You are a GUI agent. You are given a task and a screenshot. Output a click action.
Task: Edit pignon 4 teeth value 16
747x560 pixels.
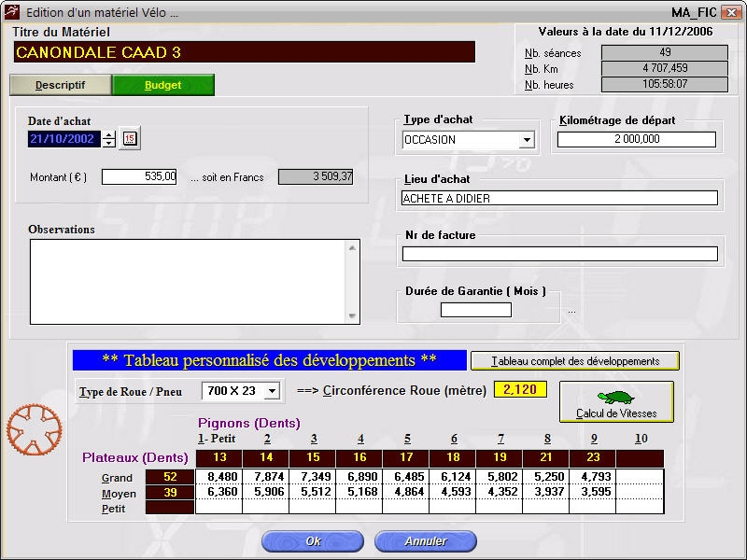(359, 457)
